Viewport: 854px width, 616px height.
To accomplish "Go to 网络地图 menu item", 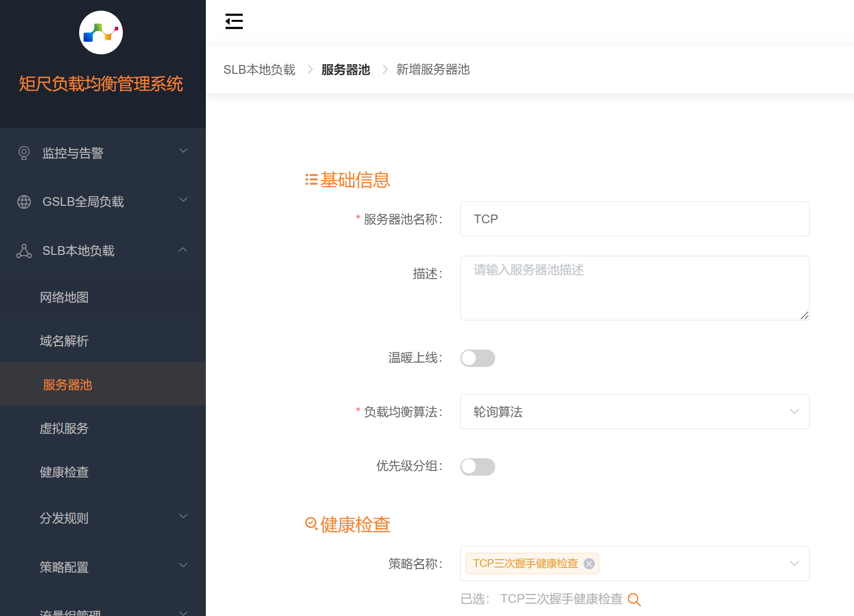I will [64, 298].
